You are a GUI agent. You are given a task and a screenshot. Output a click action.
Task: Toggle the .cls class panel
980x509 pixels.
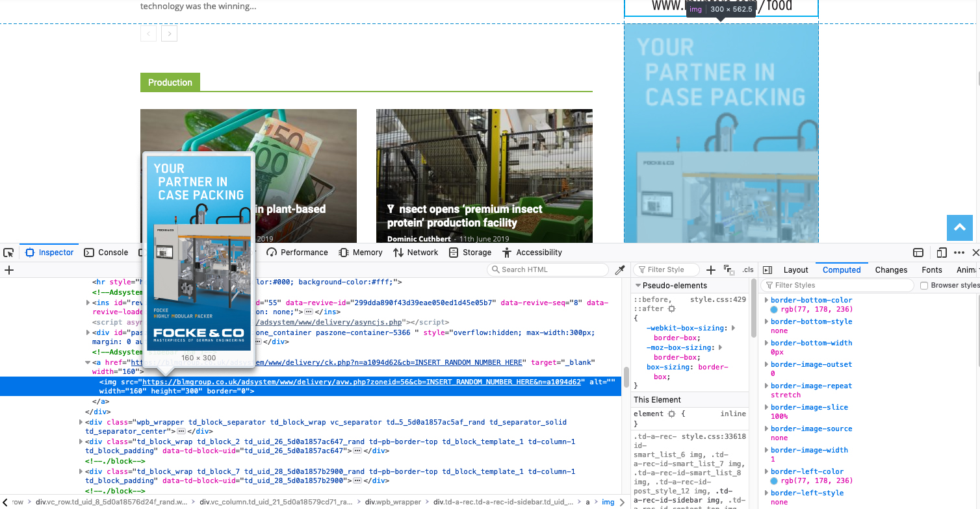pyautogui.click(x=748, y=270)
